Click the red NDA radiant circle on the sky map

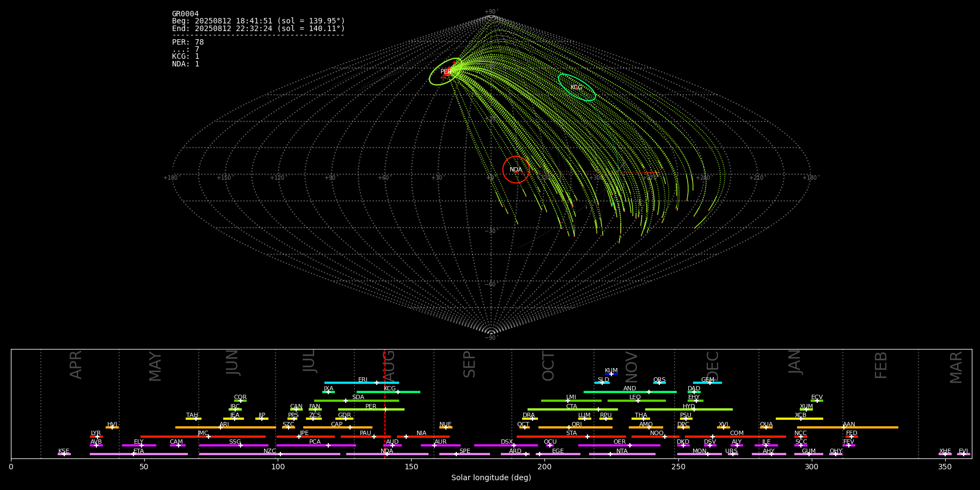click(x=516, y=169)
